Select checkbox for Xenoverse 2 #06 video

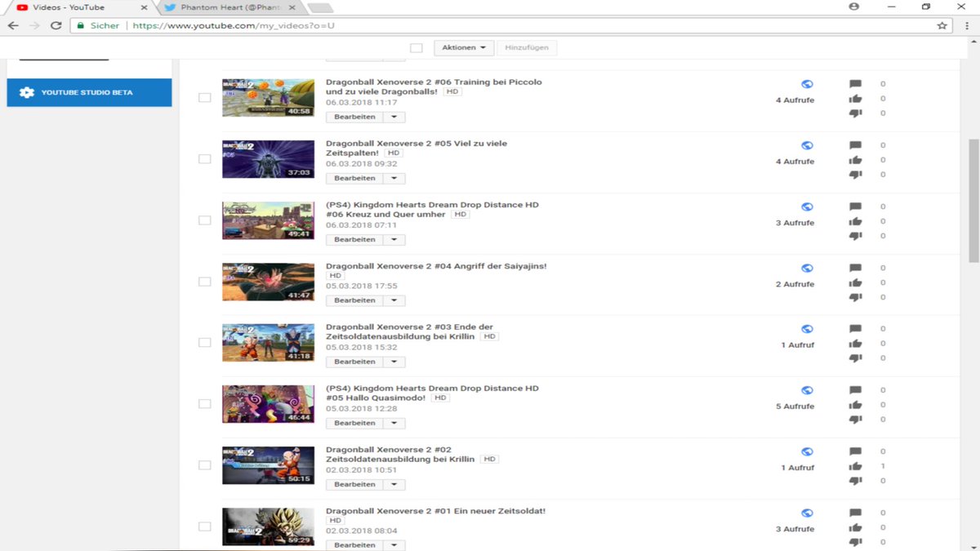(204, 98)
